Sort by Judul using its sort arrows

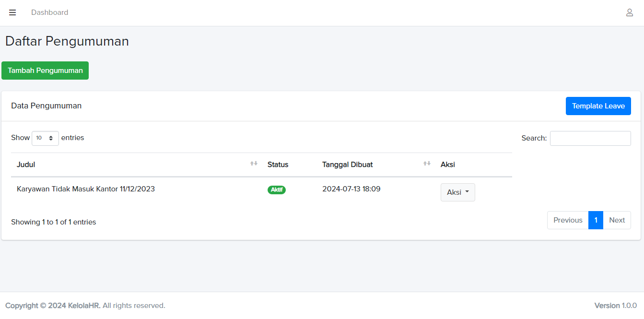click(x=254, y=164)
